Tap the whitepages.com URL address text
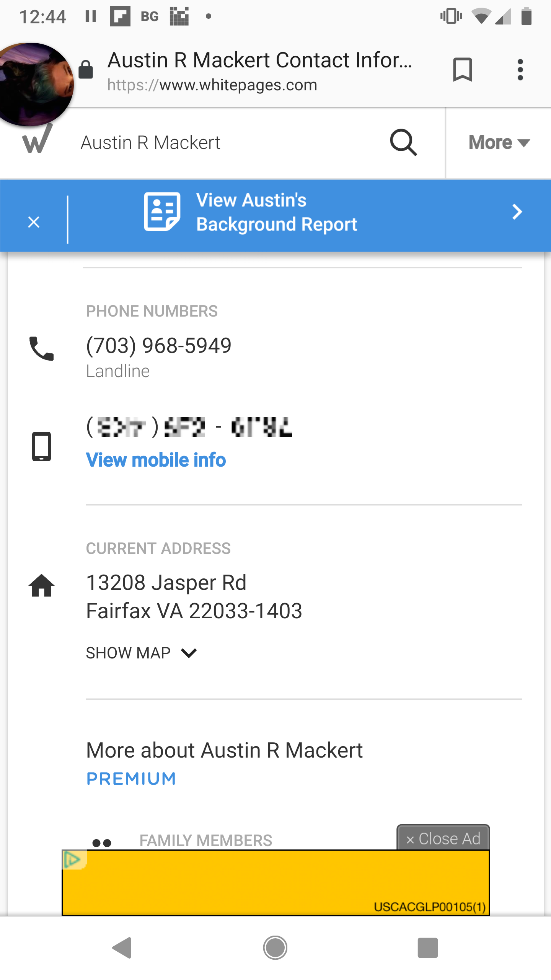 coord(212,85)
